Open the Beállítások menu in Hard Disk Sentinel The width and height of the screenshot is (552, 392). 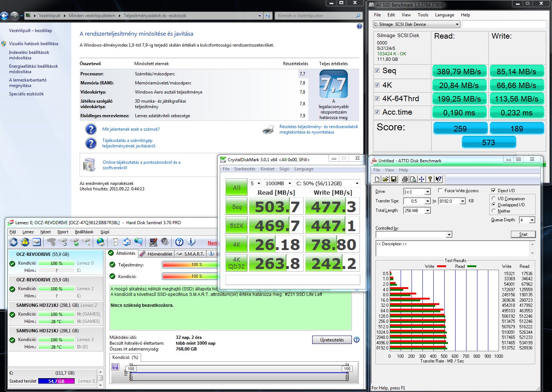click(84, 232)
